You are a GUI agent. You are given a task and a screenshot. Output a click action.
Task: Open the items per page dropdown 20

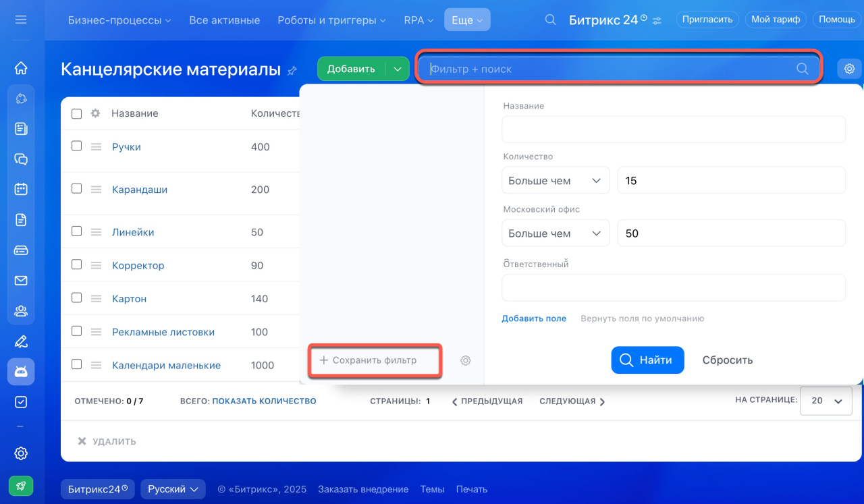[826, 401]
